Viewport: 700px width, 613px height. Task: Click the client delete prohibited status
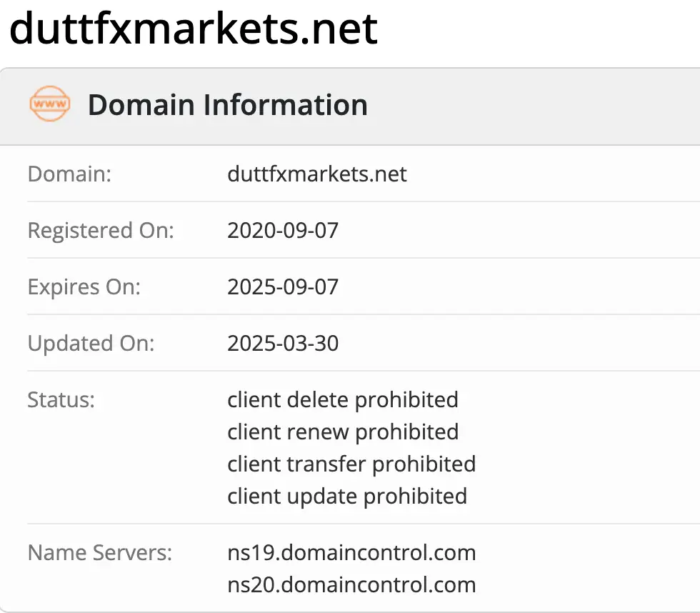click(343, 399)
